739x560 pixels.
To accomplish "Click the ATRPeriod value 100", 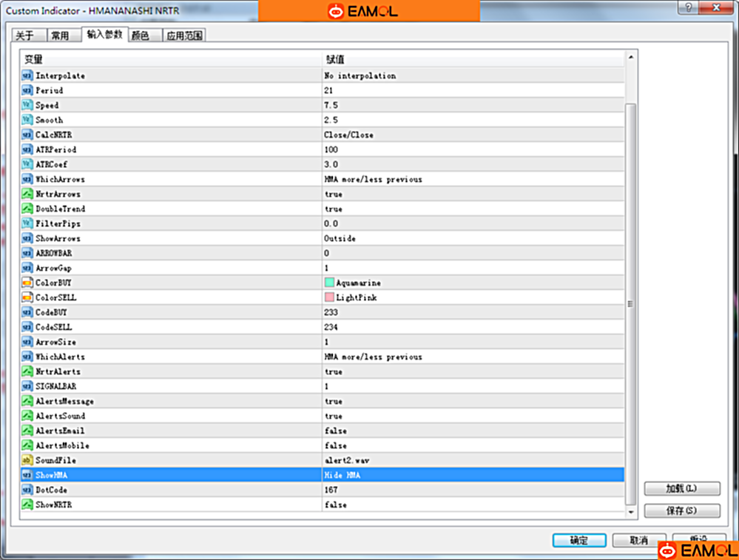I will coord(331,149).
